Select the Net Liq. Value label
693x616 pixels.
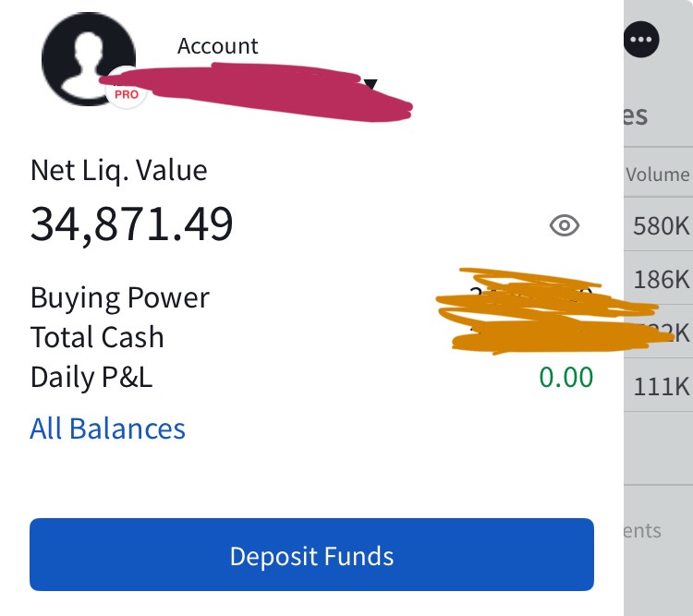[119, 170]
